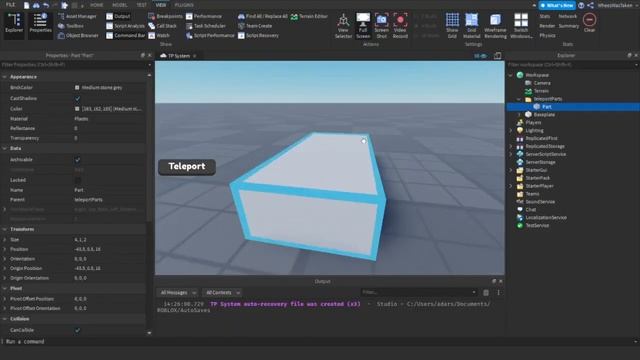Image resolution: width=640 pixels, height=360 pixels.
Task: Open the Watch window
Action: point(159,36)
